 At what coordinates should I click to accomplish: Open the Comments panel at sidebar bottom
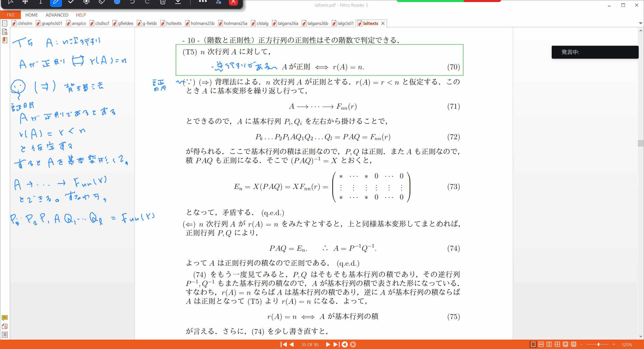point(5,318)
